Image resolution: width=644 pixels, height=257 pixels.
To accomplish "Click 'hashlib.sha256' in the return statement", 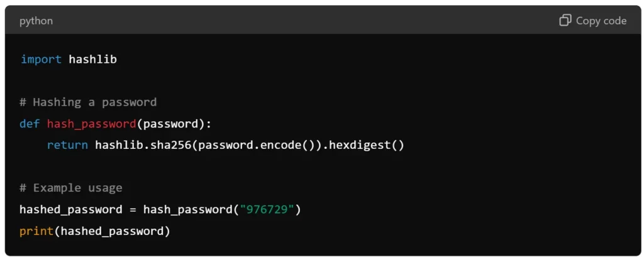I will point(143,145).
